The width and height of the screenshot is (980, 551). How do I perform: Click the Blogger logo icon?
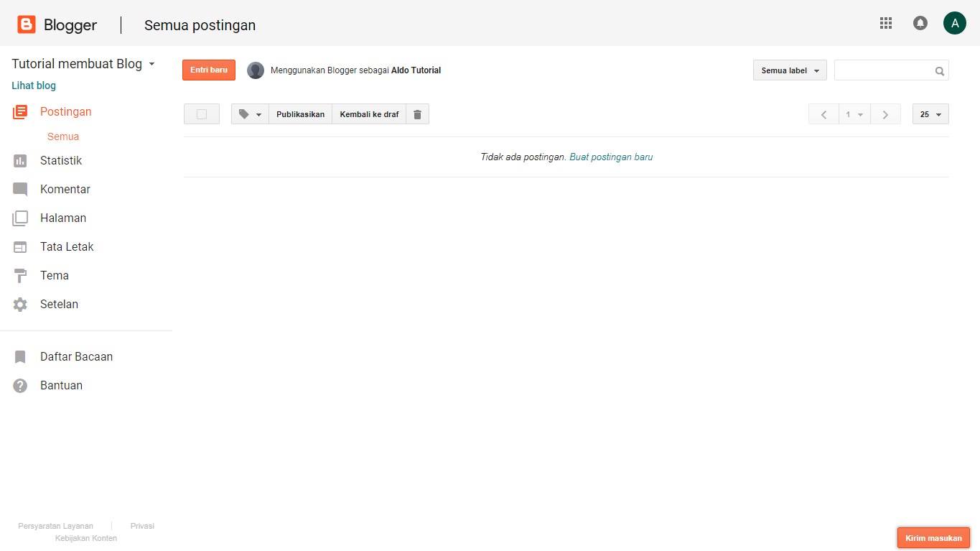point(27,25)
